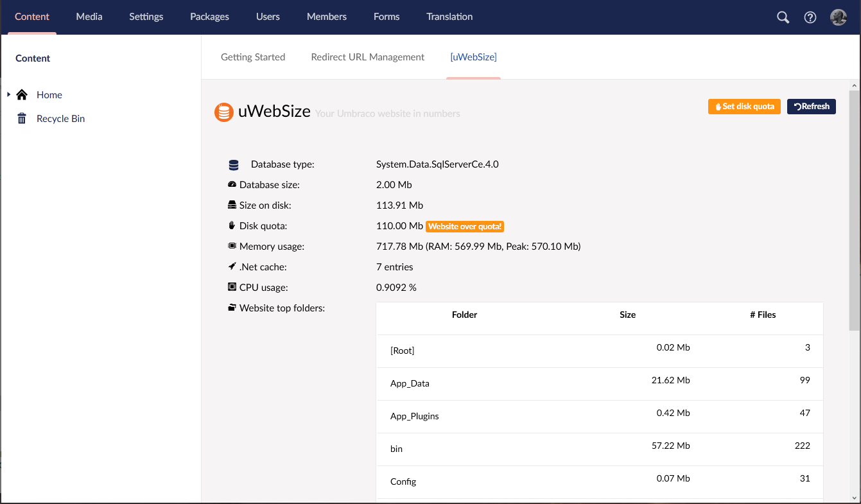Click the scrollbar up arrow
The width and height of the screenshot is (861, 504).
pos(855,85)
